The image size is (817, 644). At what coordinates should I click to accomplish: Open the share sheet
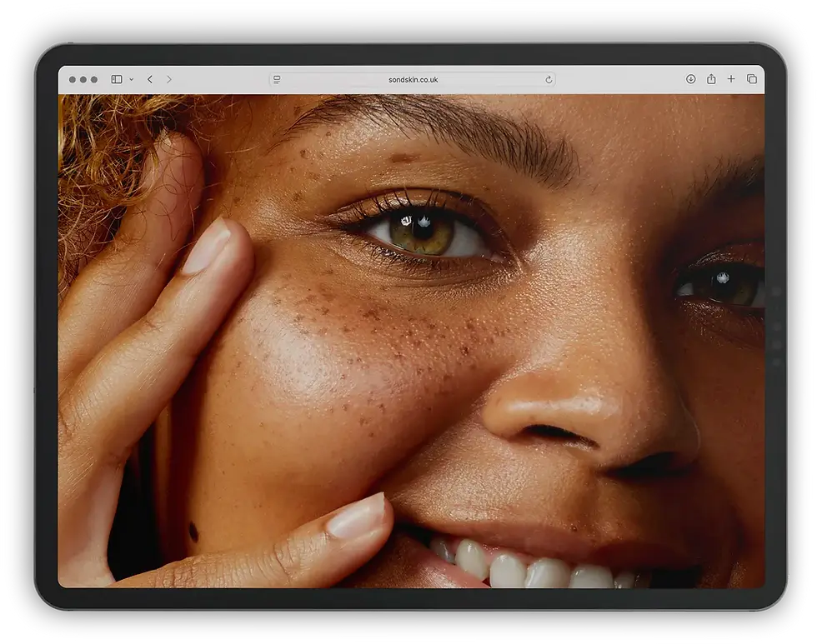pos(711,78)
